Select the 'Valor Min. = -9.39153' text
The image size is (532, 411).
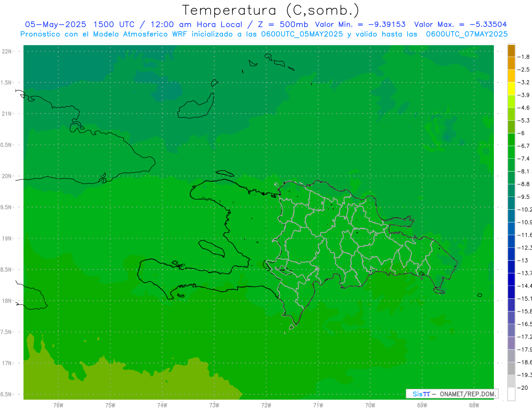360,24
